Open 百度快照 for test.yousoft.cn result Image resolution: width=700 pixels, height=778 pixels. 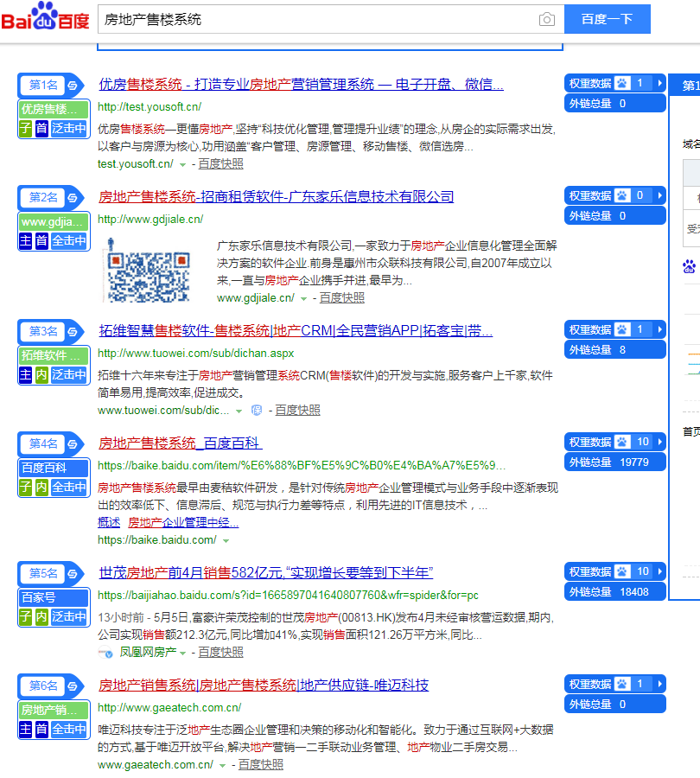click(220, 163)
